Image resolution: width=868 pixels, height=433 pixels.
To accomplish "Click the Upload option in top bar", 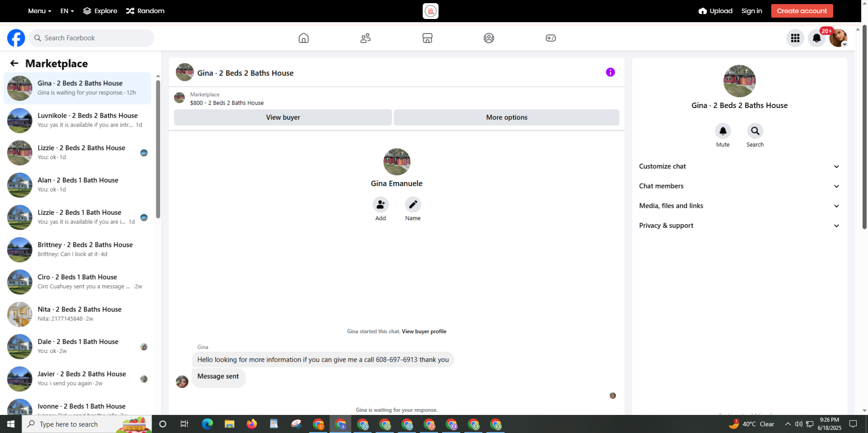I will point(715,11).
